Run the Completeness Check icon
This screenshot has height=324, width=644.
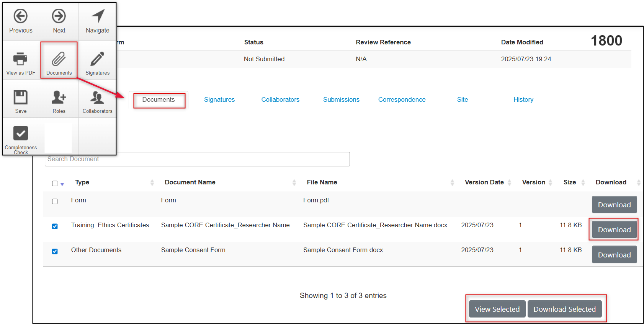coord(21,134)
